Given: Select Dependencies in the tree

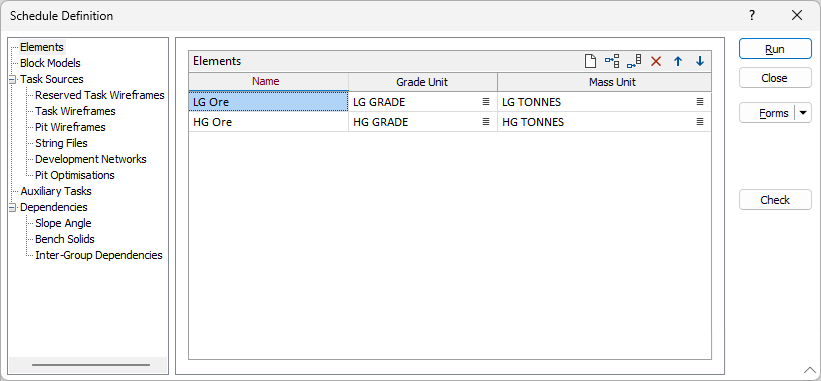Looking at the screenshot, I should 53,207.
